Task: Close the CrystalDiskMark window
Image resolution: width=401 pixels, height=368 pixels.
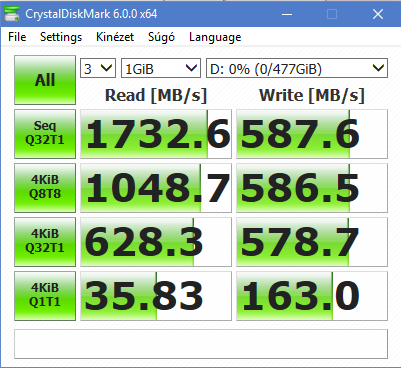Action: (378, 14)
